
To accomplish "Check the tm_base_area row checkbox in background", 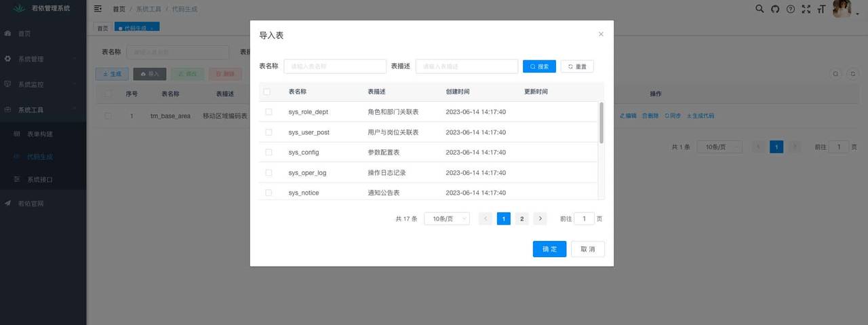I will pyautogui.click(x=108, y=116).
